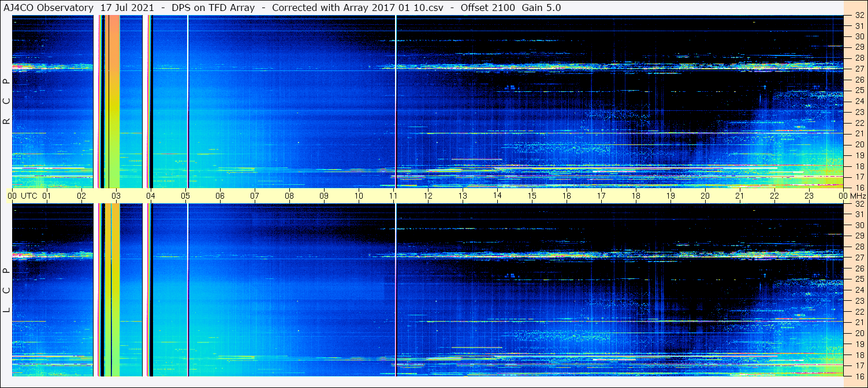Image resolution: width=868 pixels, height=388 pixels.
Task: Click the 25 MHz label in RCP panel
Action: coord(859,90)
